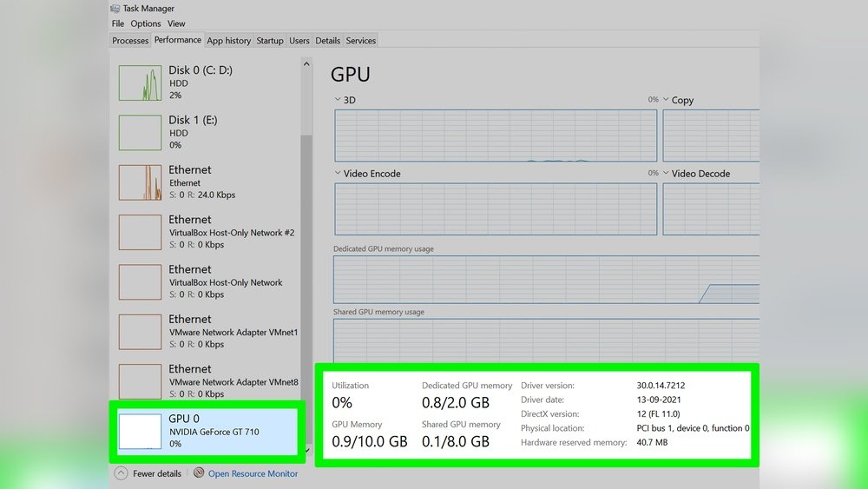Click driver version 30.0.14.7212
Image resolution: width=868 pixels, height=489 pixels.
(x=661, y=386)
